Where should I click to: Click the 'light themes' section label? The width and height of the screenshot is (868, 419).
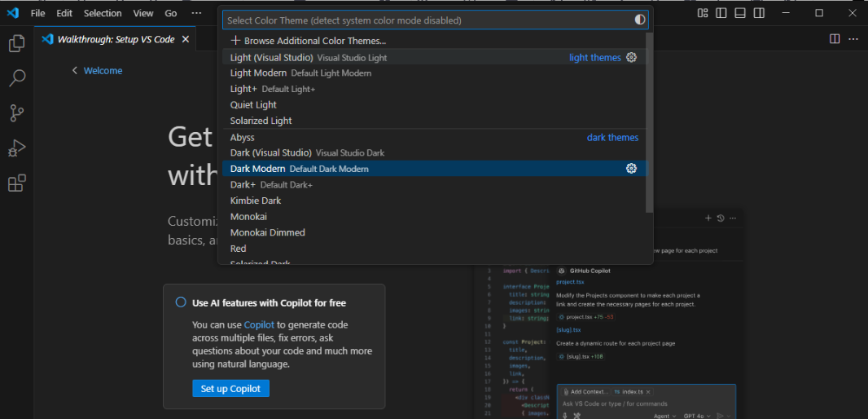coord(595,58)
